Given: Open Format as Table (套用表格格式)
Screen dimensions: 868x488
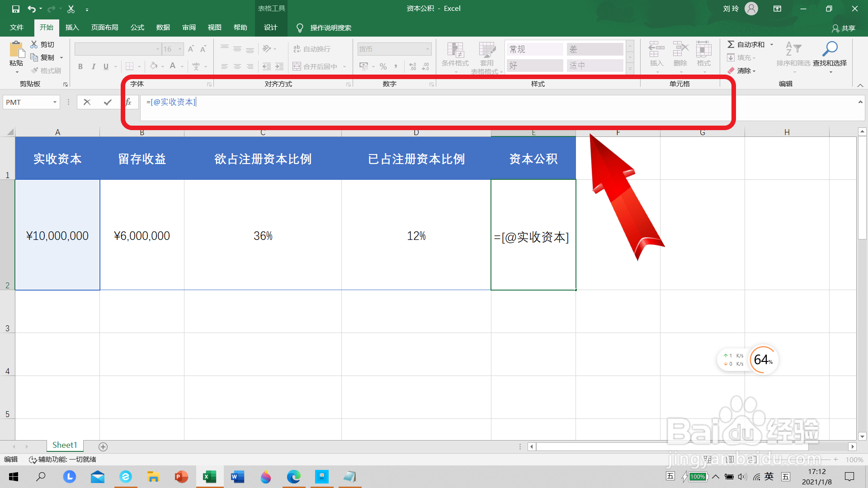Looking at the screenshot, I should pyautogui.click(x=487, y=57).
